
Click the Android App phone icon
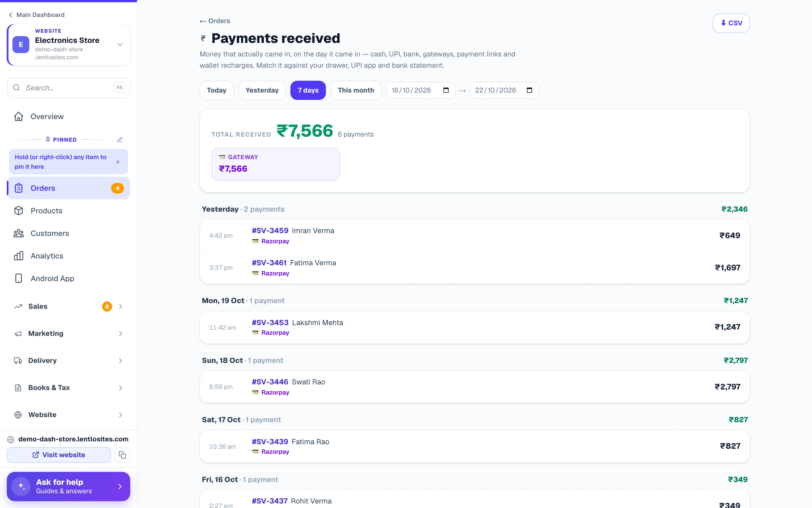18,278
